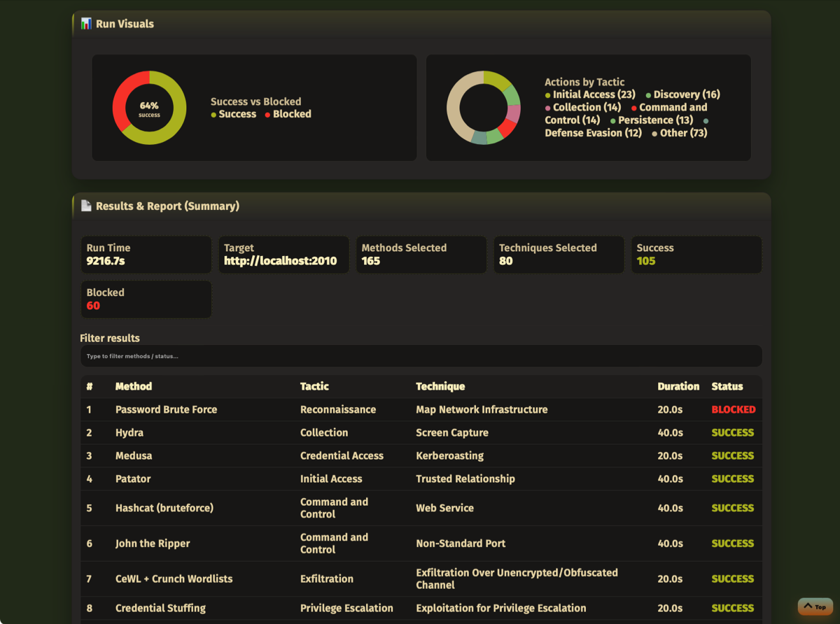Click the Blocked legend red dot
The width and height of the screenshot is (840, 624).
coord(268,115)
